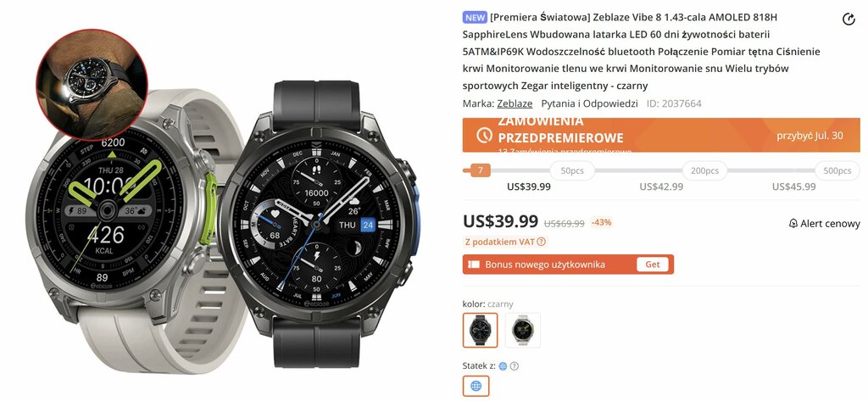The height and width of the screenshot is (401, 868).
Task: Click the 200pcs tier marker
Action: 704,170
